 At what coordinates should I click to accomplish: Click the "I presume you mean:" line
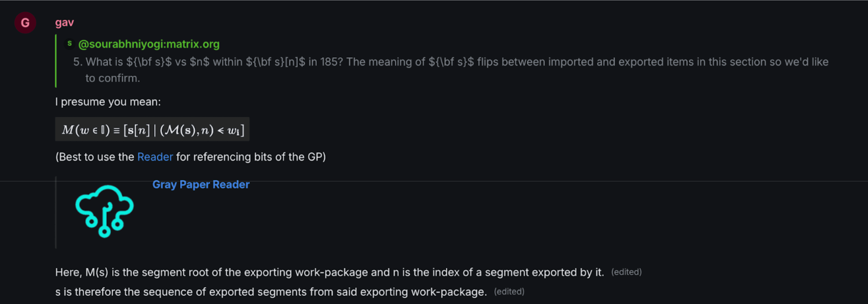(x=108, y=102)
